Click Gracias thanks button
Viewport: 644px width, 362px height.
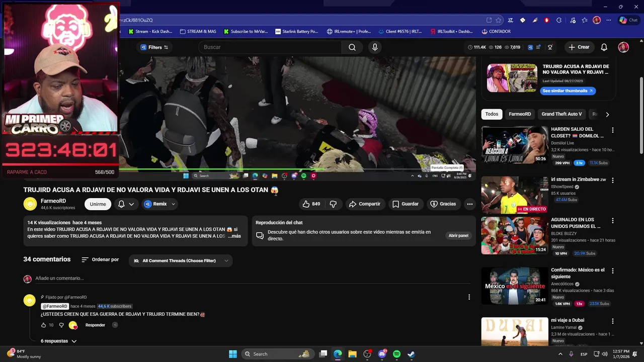pyautogui.click(x=443, y=204)
